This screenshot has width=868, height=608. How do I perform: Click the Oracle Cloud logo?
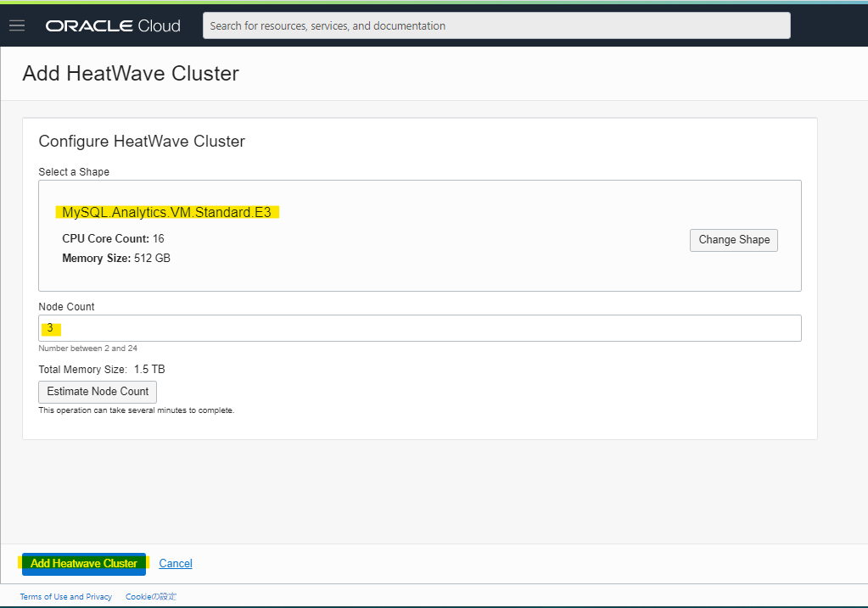(x=113, y=26)
